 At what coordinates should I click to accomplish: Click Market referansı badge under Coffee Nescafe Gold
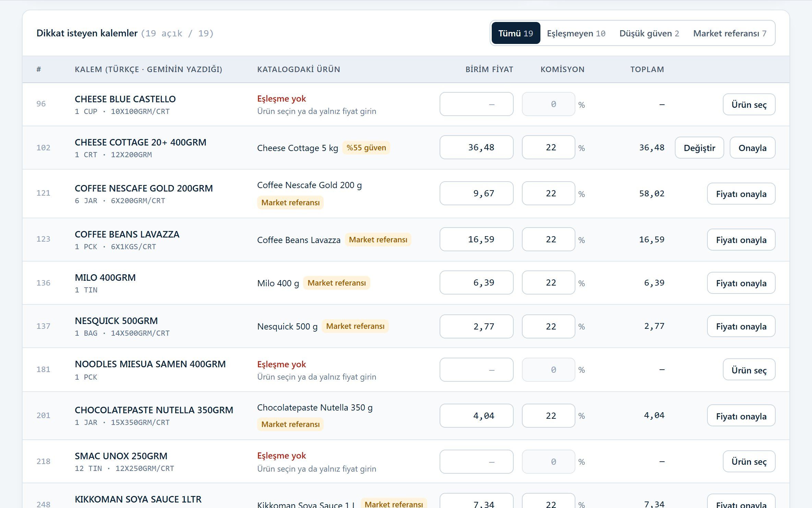pos(290,203)
